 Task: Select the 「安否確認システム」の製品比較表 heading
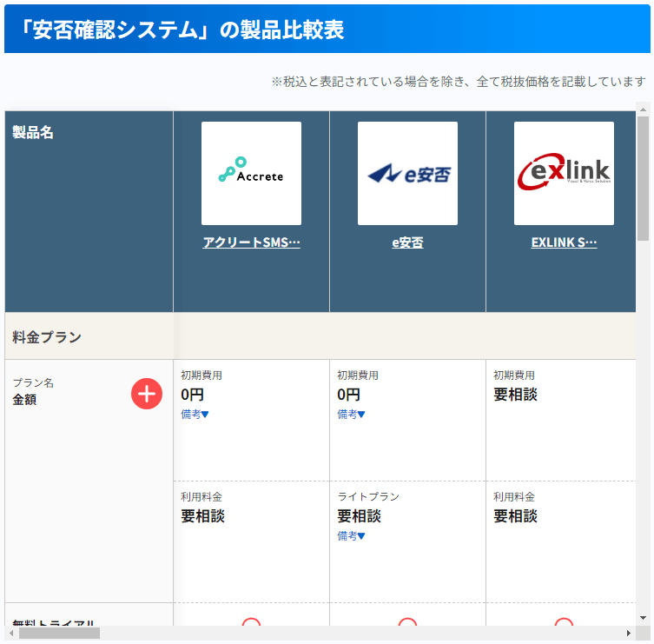pyautogui.click(x=182, y=30)
